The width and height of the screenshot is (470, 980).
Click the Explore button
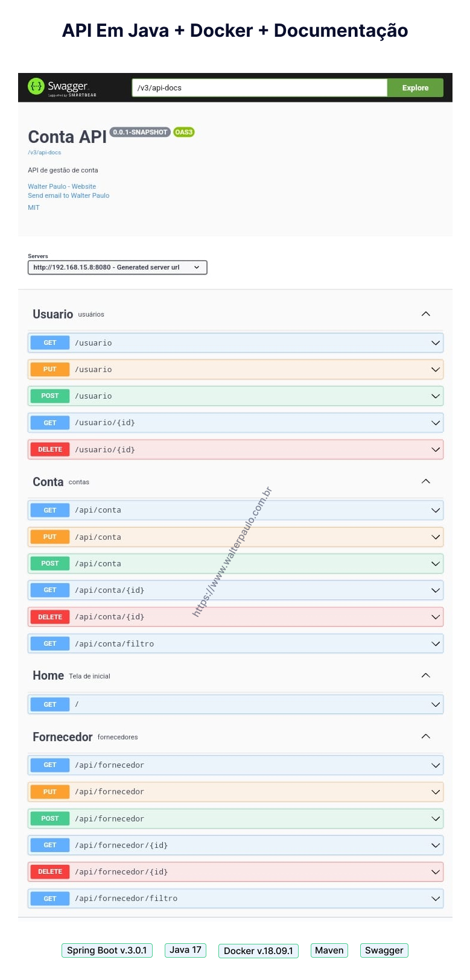415,87
